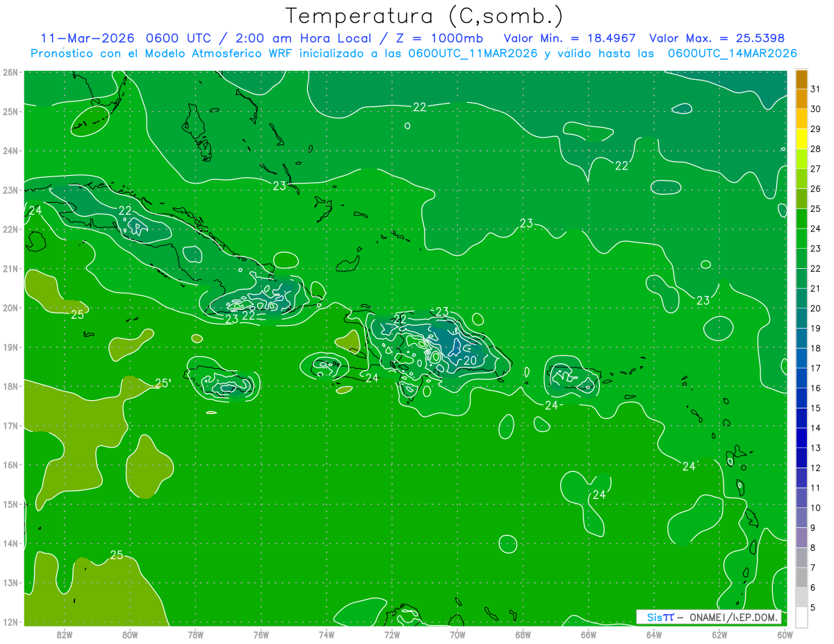
Task: Click the green color bar segment between 23 and 24
Action: [x=801, y=238]
